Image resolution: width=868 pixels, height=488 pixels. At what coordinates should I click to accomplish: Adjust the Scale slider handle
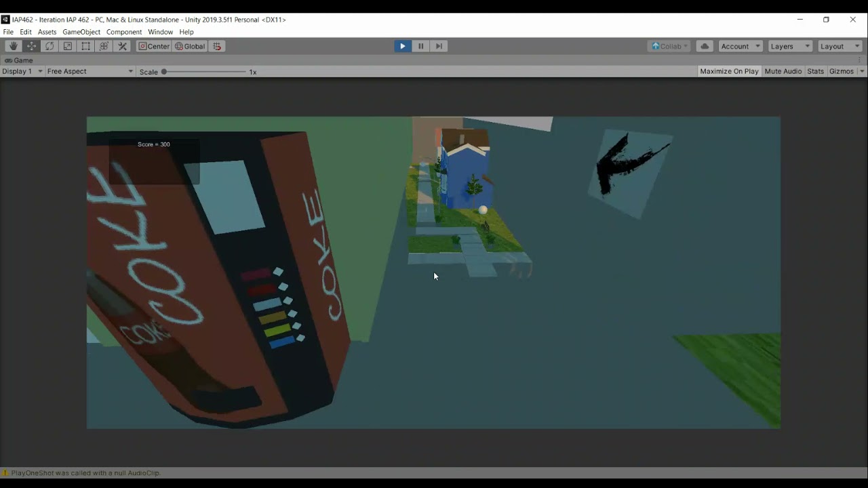[164, 72]
